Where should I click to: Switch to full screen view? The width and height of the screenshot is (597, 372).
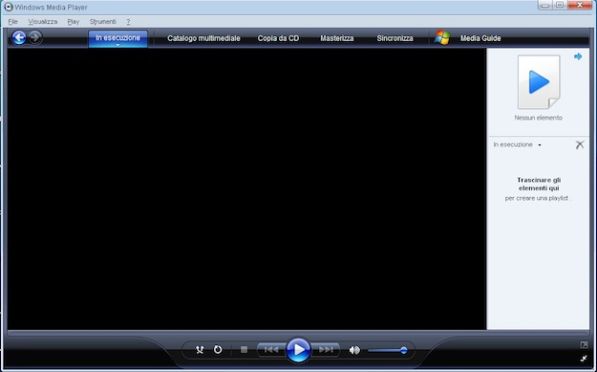tap(584, 345)
